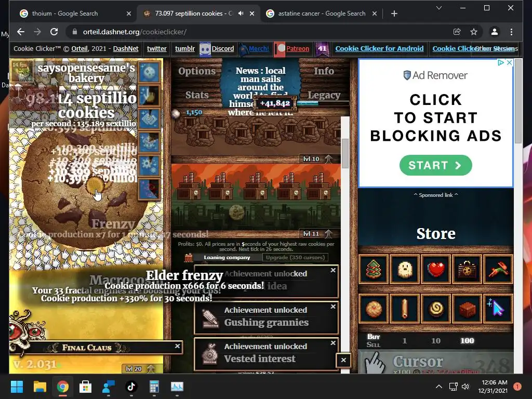The height and width of the screenshot is (399, 532).
Task: Dismiss the Gushing grannies achievement notification
Action: (333, 307)
